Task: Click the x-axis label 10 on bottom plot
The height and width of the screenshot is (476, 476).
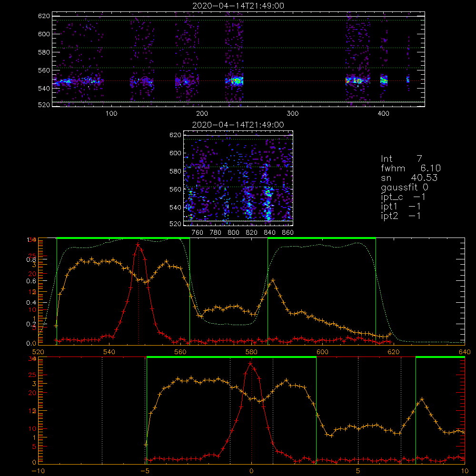Action: [465, 471]
